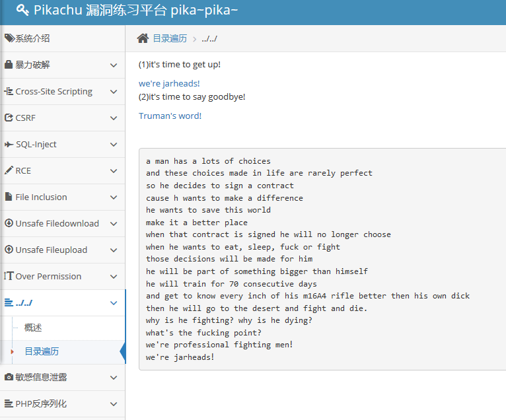The width and height of the screenshot is (506, 420).
Task: Expand the Unsafe Filedownload chevron
Action: [114, 224]
